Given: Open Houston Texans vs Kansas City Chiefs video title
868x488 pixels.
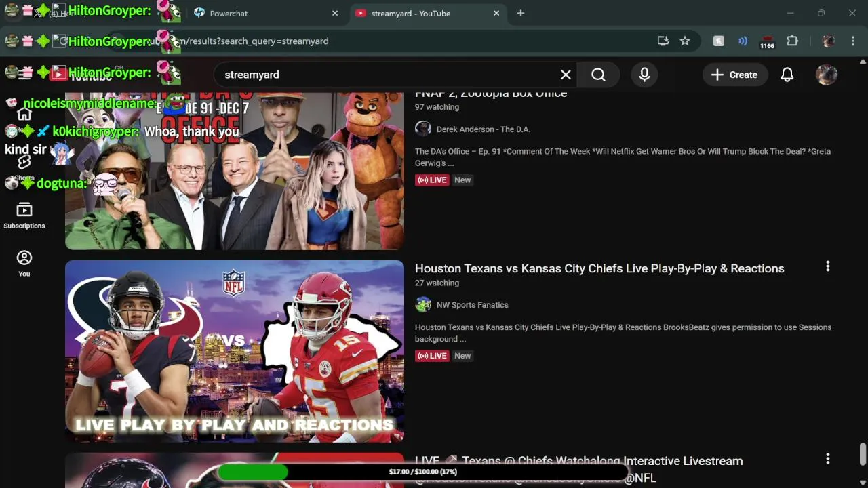Looking at the screenshot, I should click(x=599, y=268).
